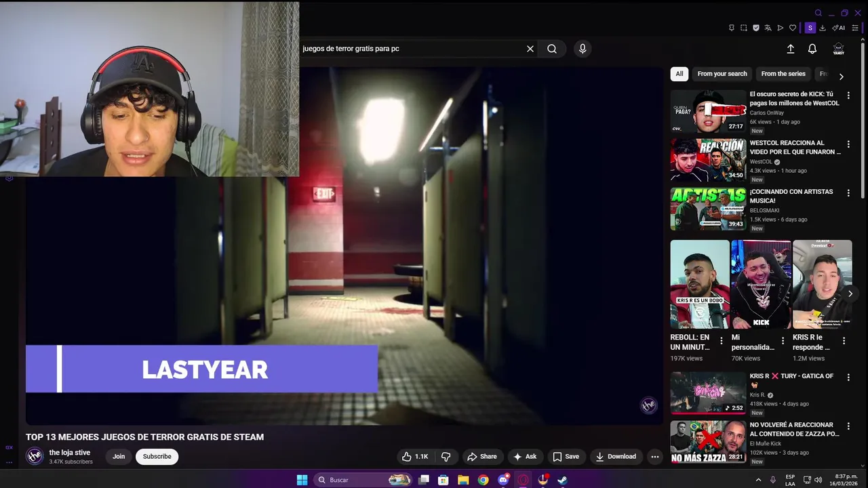The width and height of the screenshot is (868, 488).
Task: Open the loja stive channel name
Action: coord(69,453)
